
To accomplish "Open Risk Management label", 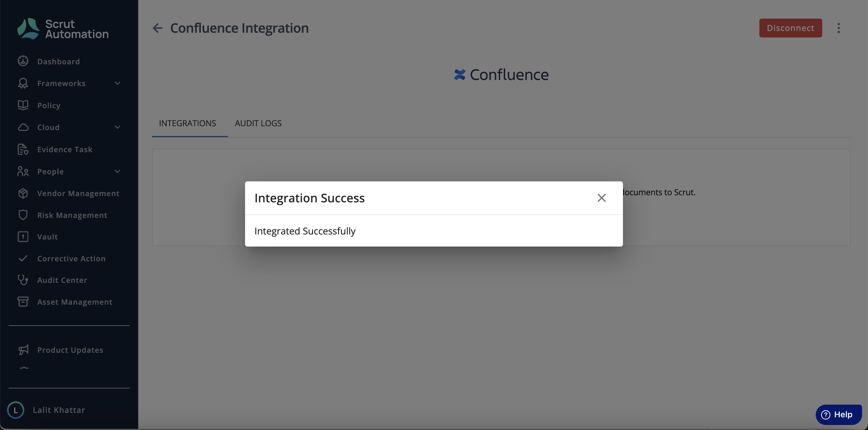I will [72, 215].
